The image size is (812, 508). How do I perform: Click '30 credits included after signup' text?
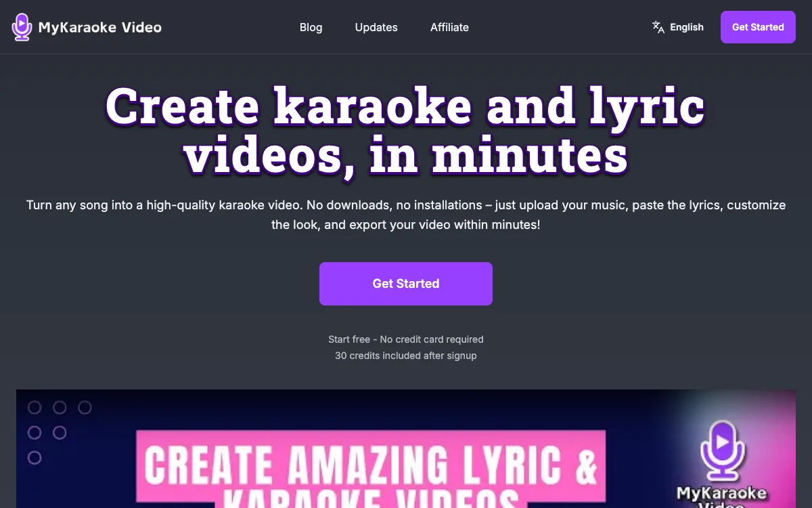coord(406,355)
